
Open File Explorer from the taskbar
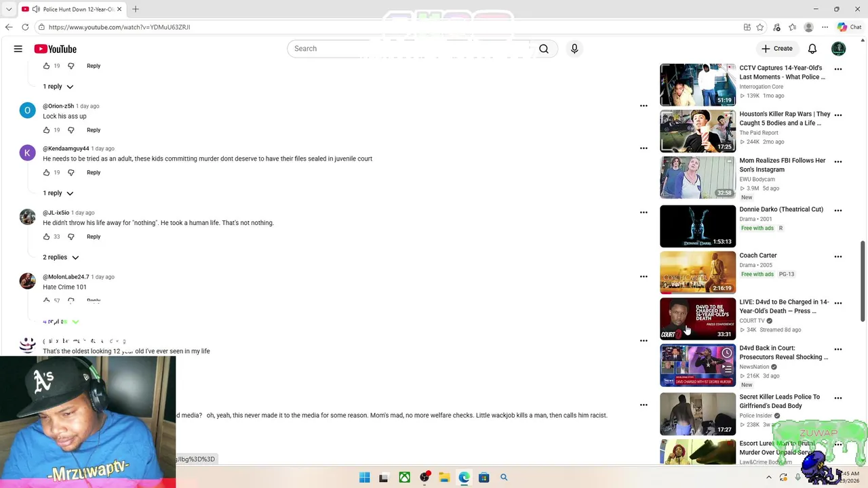click(444, 477)
